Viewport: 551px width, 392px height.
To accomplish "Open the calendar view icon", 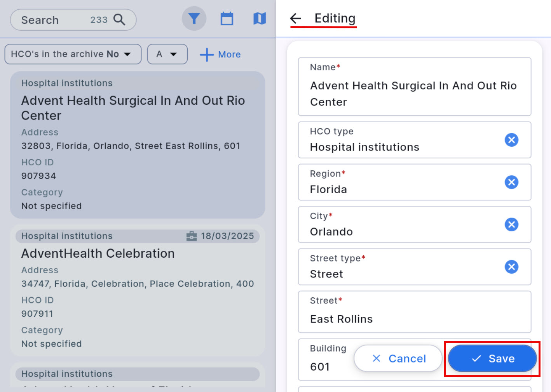I will 227,19.
